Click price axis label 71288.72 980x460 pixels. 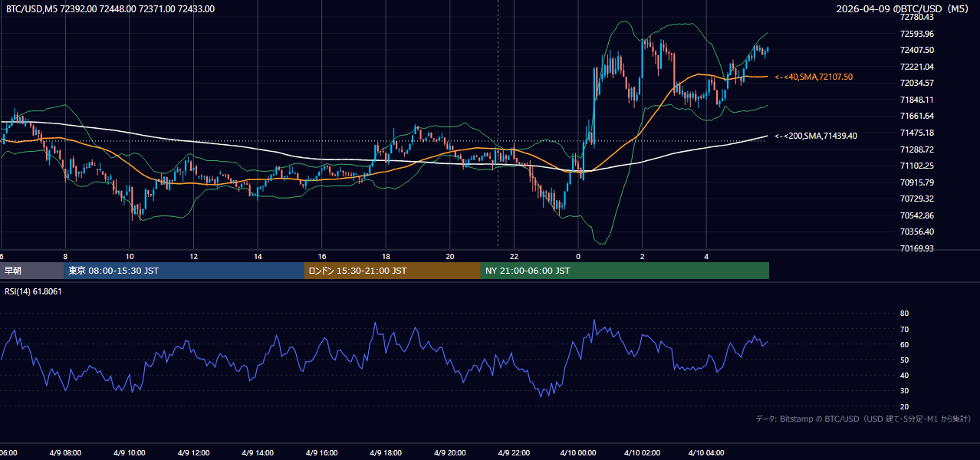[x=916, y=149]
